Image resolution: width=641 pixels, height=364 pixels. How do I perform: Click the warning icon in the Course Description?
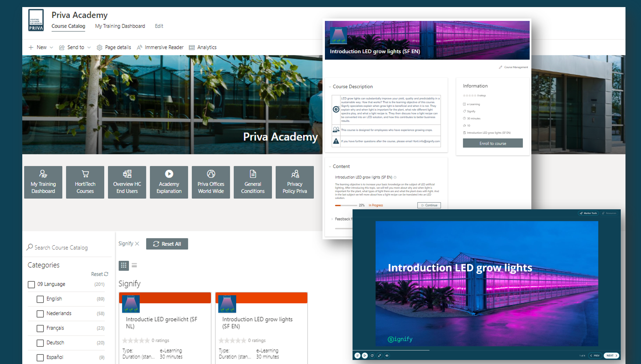[336, 141]
